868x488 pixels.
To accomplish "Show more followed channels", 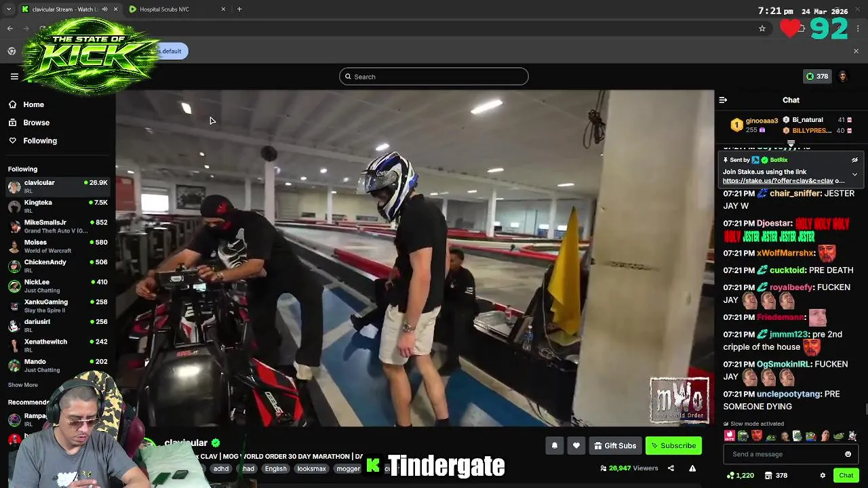I will click(x=23, y=385).
